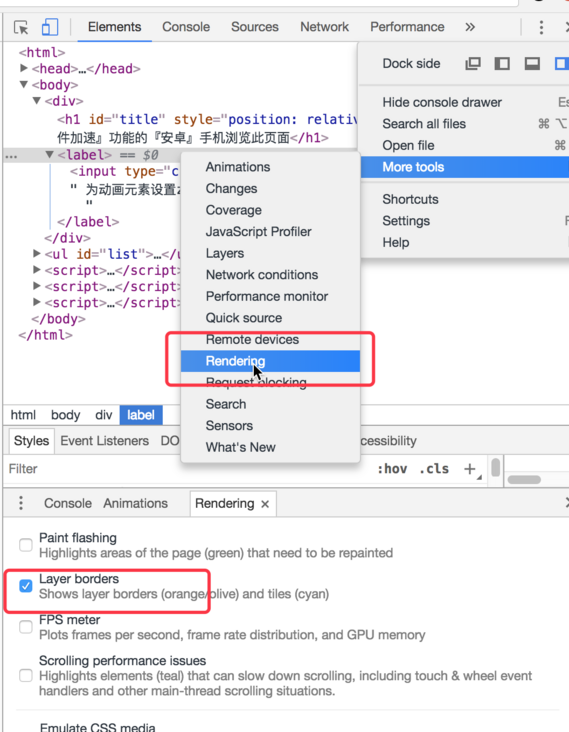Choose Network conditions menu item
569x732 pixels.
click(270, 274)
